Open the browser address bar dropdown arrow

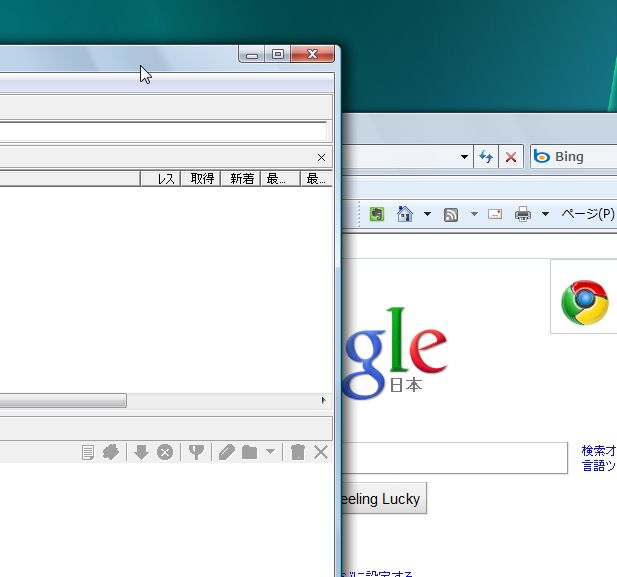[464, 157]
